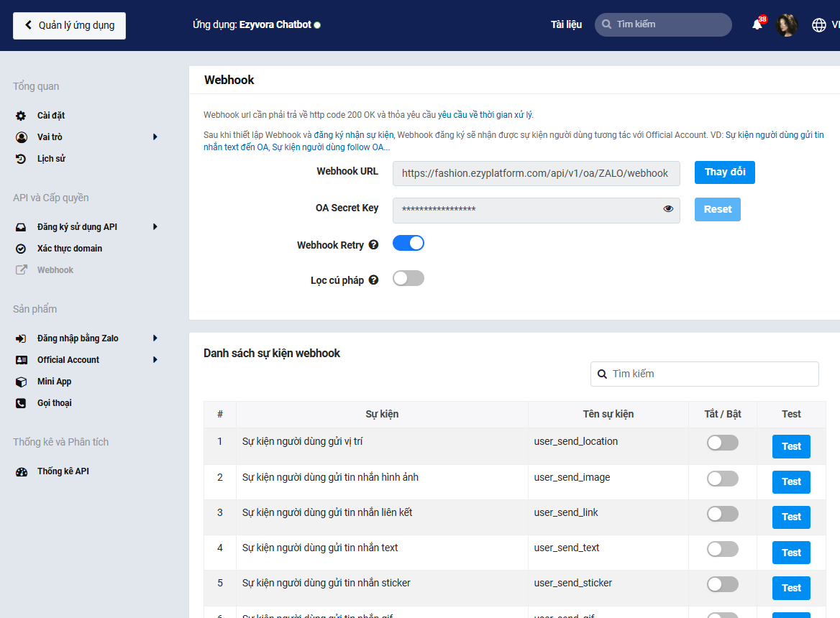Screen dimensions: 840x618
Task: Focus the webhook events Tìm kiếm field
Action: coord(705,374)
